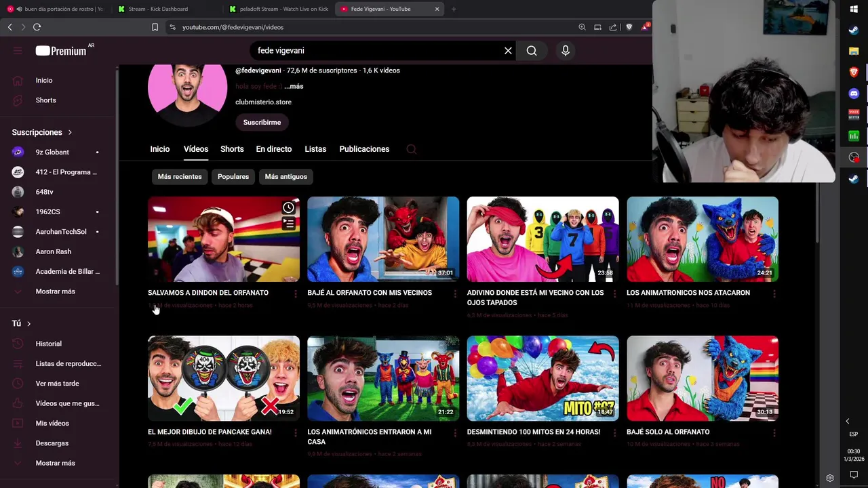868x488 pixels.
Task: Open new browser tab with plus
Action: (x=454, y=9)
